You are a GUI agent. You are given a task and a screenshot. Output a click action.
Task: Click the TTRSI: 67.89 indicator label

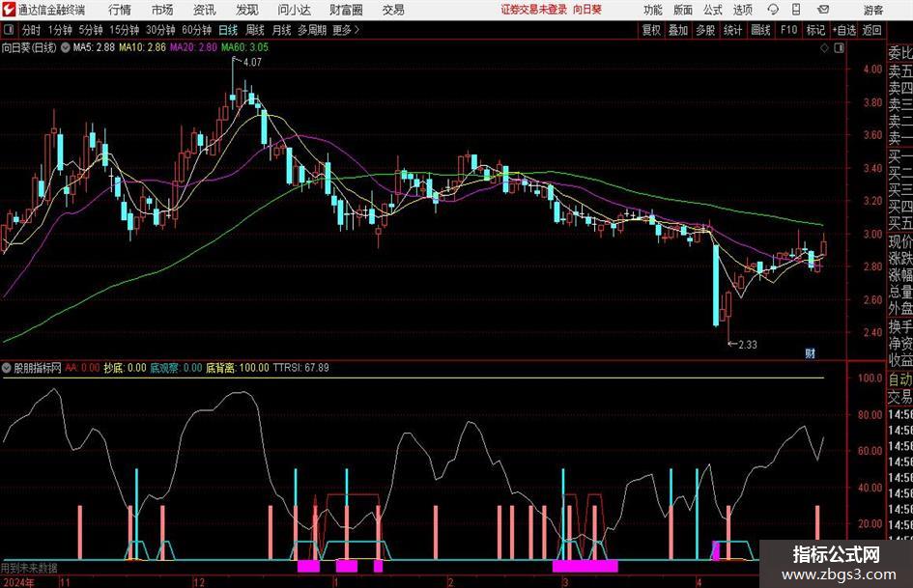[x=301, y=368]
